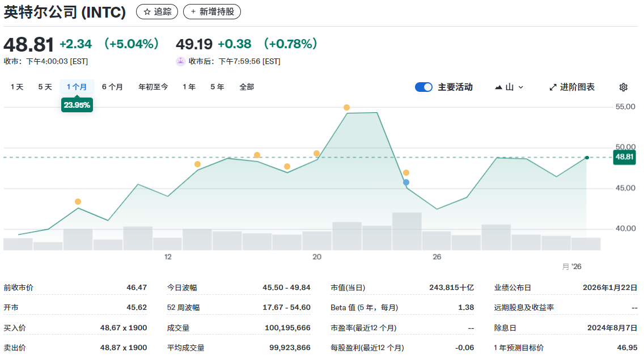
Task: Click the blue event dot on the chart
Action: coord(406,181)
